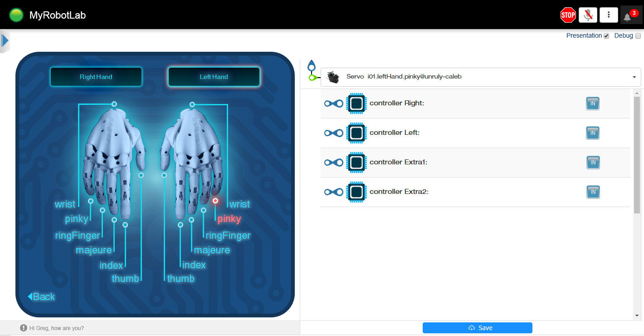The width and height of the screenshot is (644, 336).
Task: Click the right hand wrist marker dot
Action: click(x=114, y=104)
